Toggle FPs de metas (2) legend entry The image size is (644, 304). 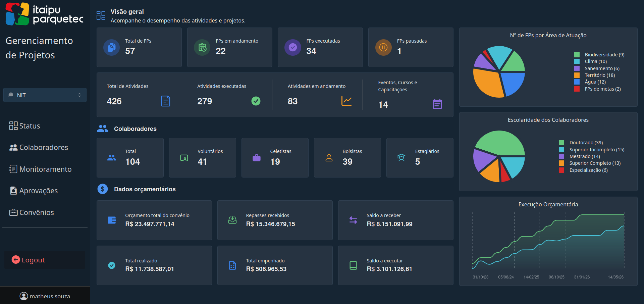point(598,89)
